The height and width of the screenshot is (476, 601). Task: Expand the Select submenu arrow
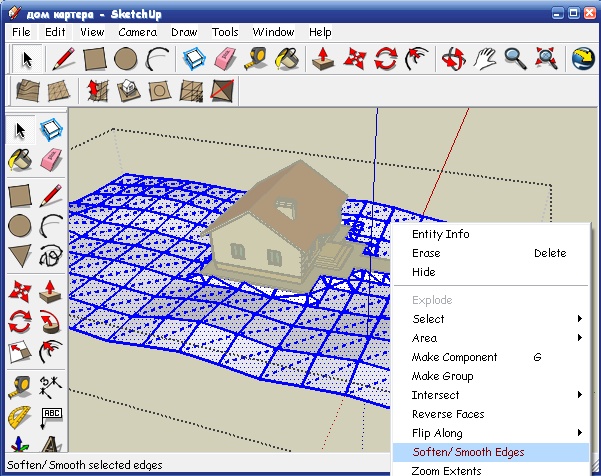pos(580,318)
